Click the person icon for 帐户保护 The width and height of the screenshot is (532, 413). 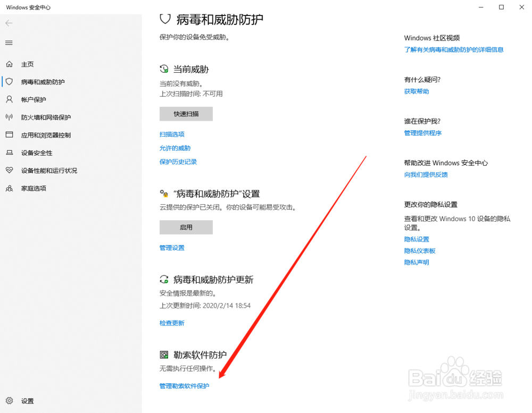pyautogui.click(x=9, y=99)
